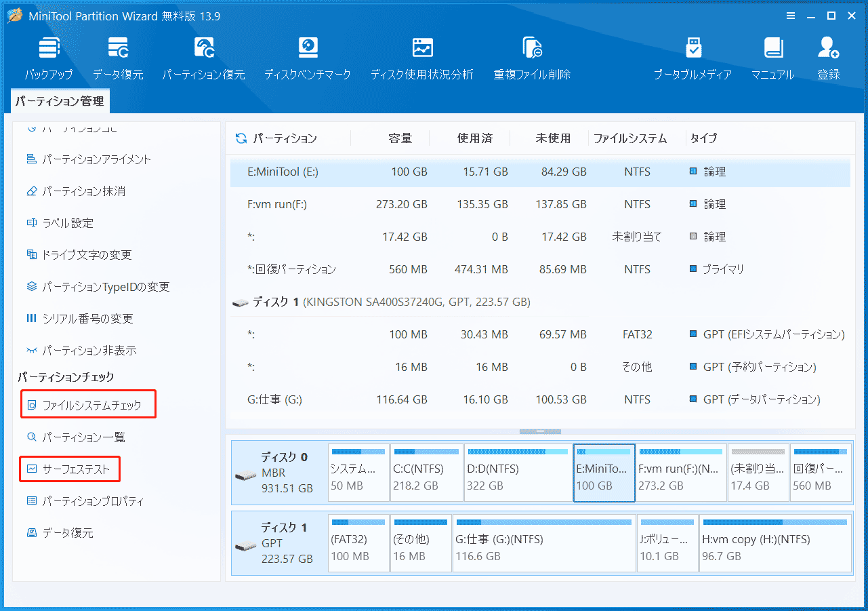This screenshot has height=611, width=868.
Task: Select システム 50 MB block on disk 0
Action: coord(358,473)
